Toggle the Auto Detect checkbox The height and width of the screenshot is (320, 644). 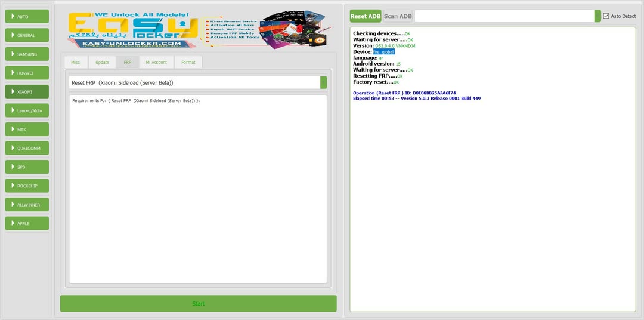(606, 16)
